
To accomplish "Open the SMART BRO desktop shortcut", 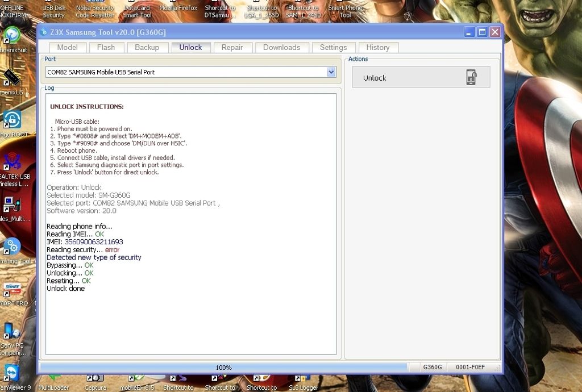I will (x=11, y=289).
